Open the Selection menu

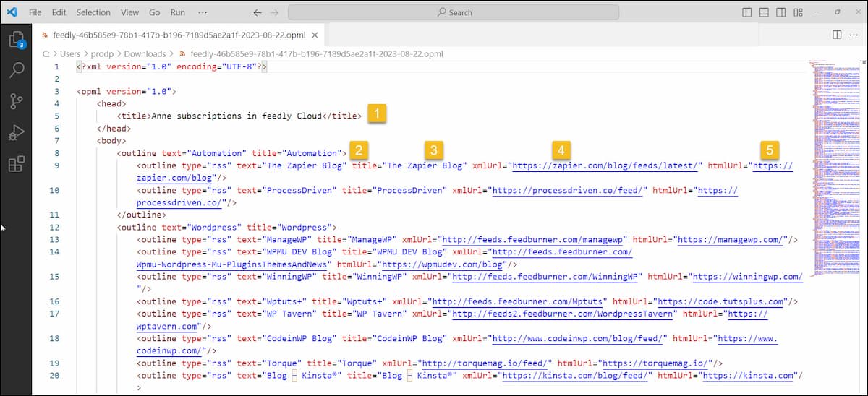pos(93,12)
